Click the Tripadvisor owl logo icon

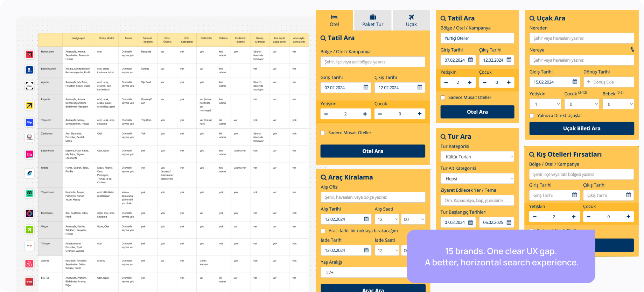(x=30, y=193)
